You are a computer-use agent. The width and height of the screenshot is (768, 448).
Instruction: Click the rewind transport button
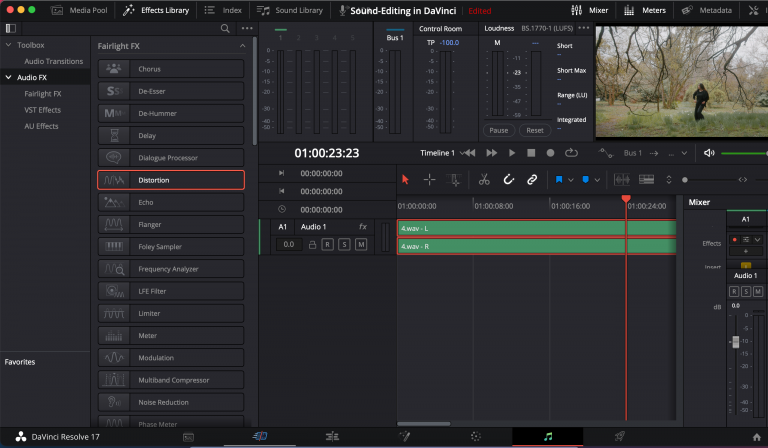click(468, 153)
